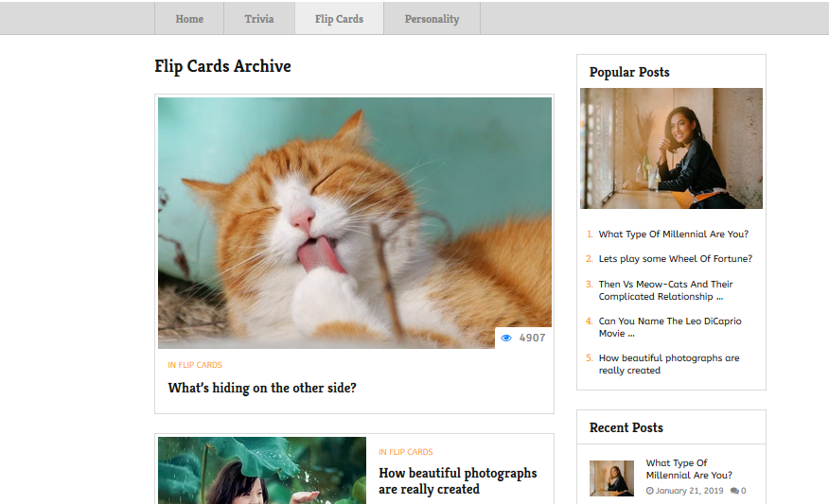
Task: Open "What's hiding on the other side?" post
Action: tap(262, 388)
